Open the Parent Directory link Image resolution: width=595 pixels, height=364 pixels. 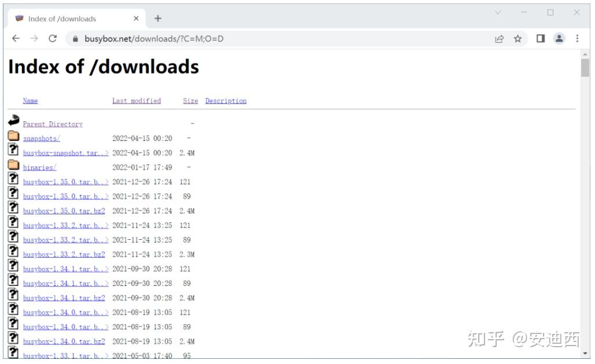(x=53, y=124)
